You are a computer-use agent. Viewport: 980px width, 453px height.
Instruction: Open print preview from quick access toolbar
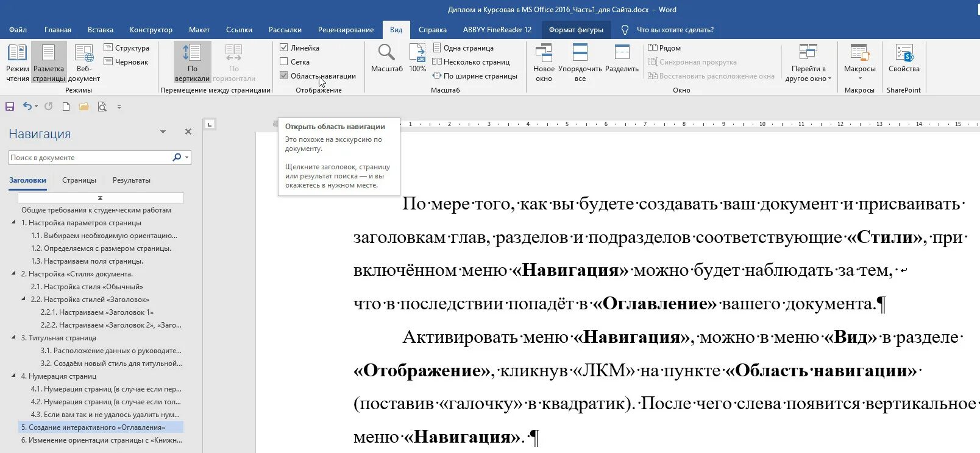click(x=102, y=107)
